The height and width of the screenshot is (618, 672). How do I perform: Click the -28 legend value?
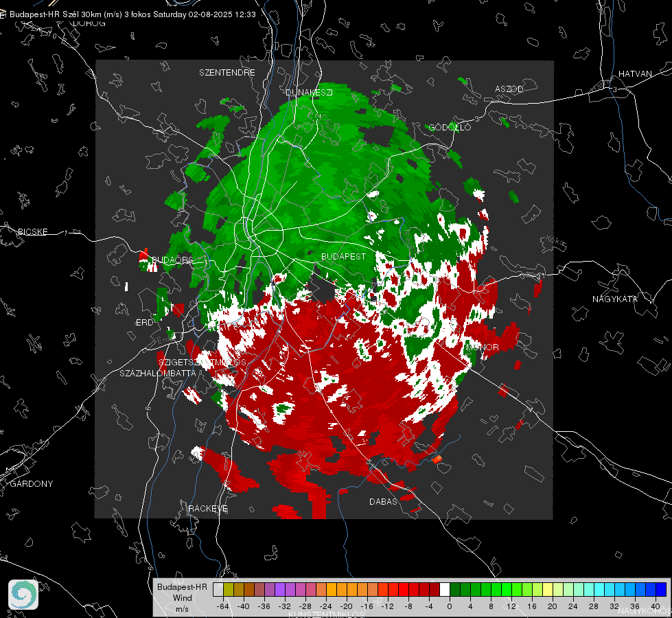click(x=305, y=606)
